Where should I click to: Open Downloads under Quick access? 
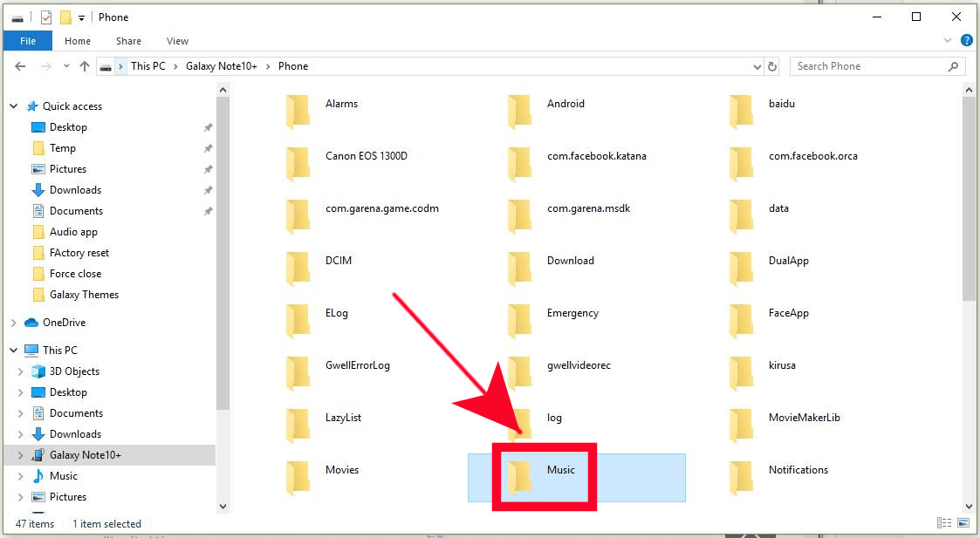75,190
